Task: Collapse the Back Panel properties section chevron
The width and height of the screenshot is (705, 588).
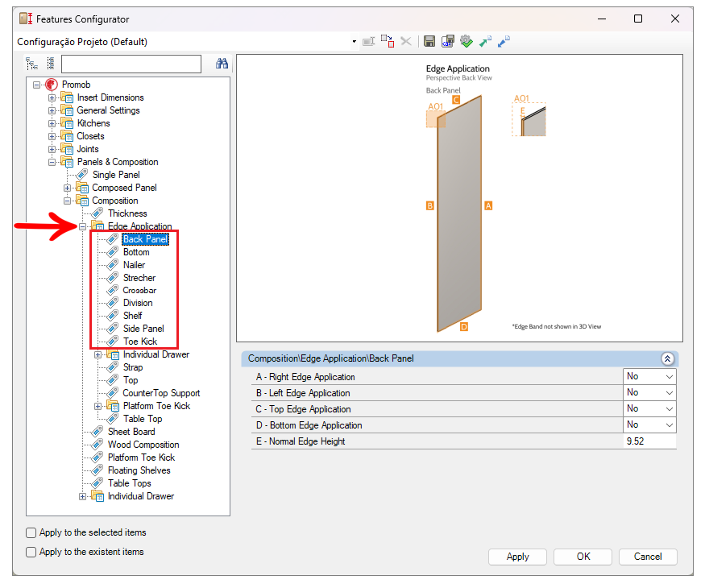Action: 667,358
